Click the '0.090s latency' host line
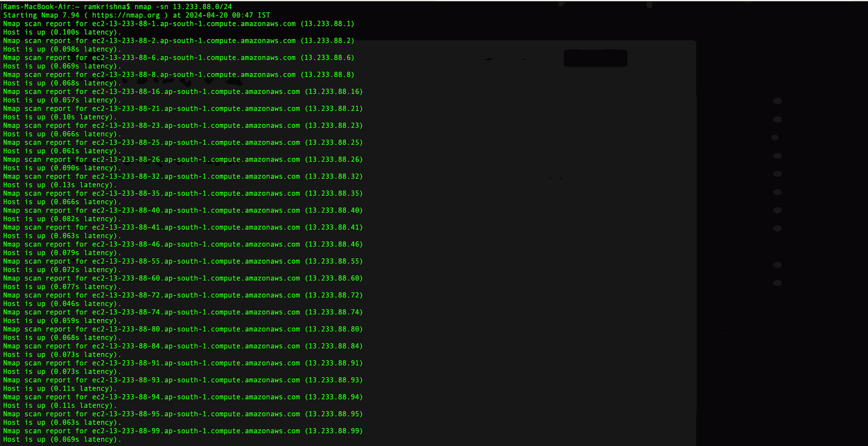The width and height of the screenshot is (868, 446). coord(62,168)
